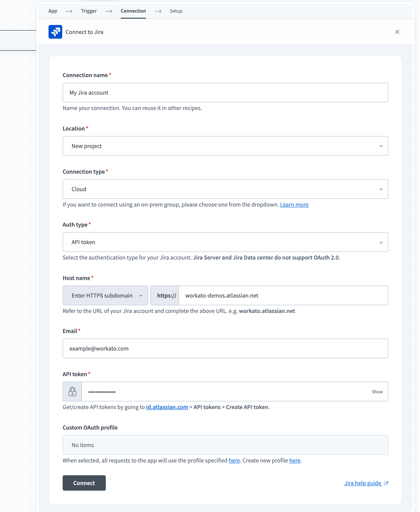Click into the Email input field
Screen dimensions: 420x512
point(225,348)
